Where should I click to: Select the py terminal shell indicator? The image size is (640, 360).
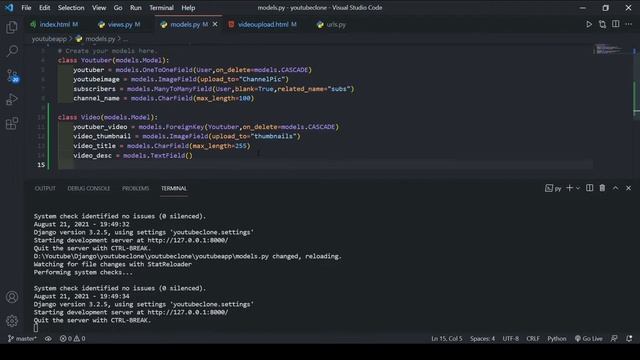[x=553, y=188]
